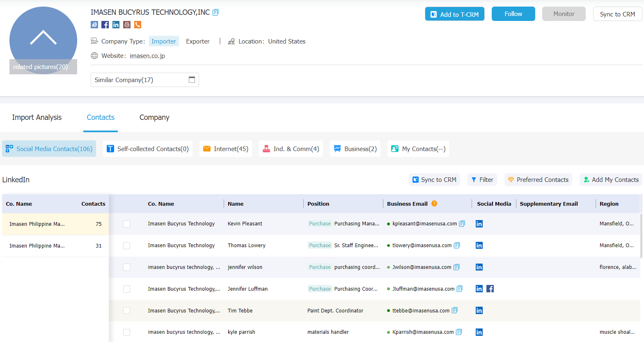Image resolution: width=644 pixels, height=342 pixels.
Task: Click the name Thomas Lowery
Action: click(247, 246)
